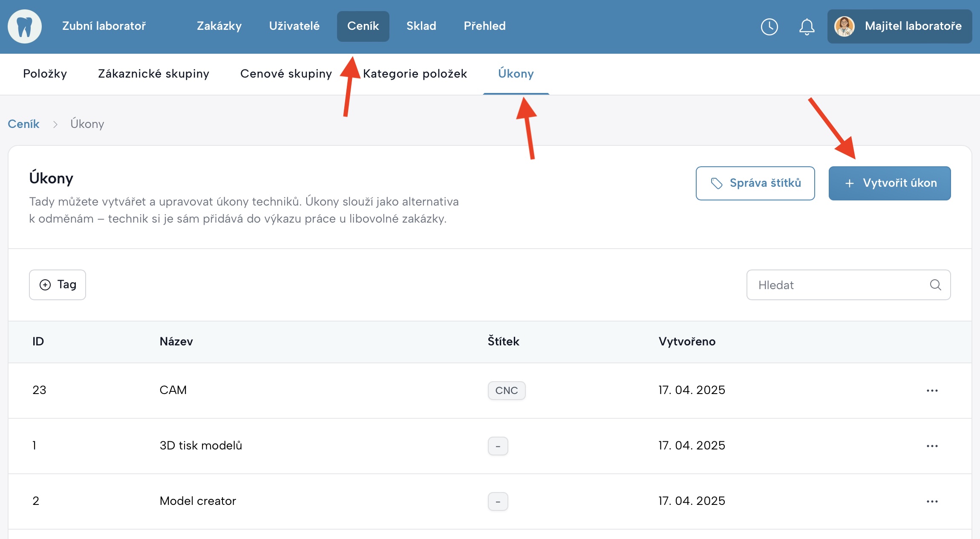Click the tooth logo icon

[25, 26]
